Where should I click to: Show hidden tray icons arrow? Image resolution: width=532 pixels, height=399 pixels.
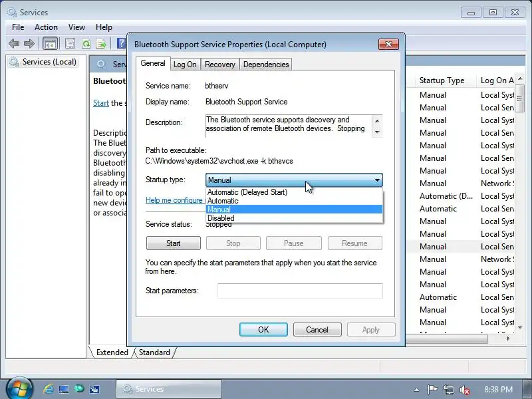click(416, 390)
